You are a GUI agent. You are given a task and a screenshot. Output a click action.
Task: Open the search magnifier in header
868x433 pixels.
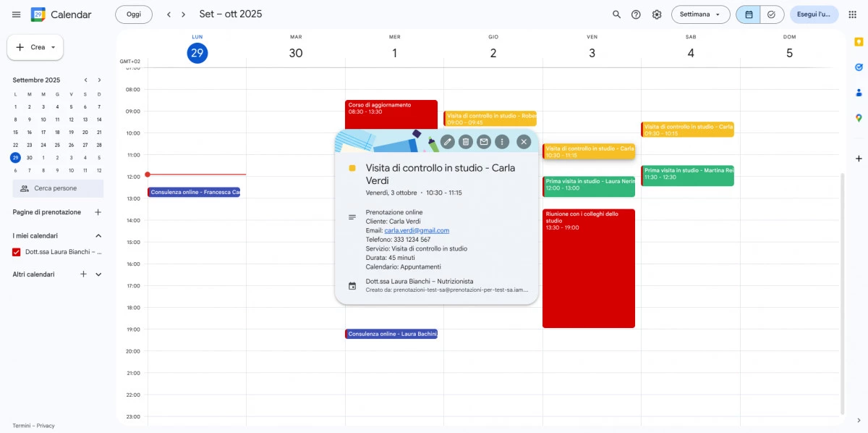tap(616, 14)
